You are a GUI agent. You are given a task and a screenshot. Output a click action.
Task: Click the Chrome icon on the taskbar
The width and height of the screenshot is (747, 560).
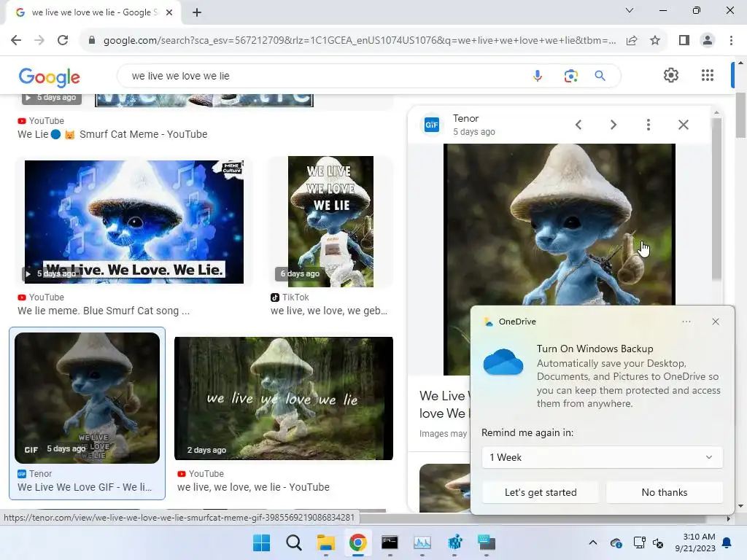357,542
